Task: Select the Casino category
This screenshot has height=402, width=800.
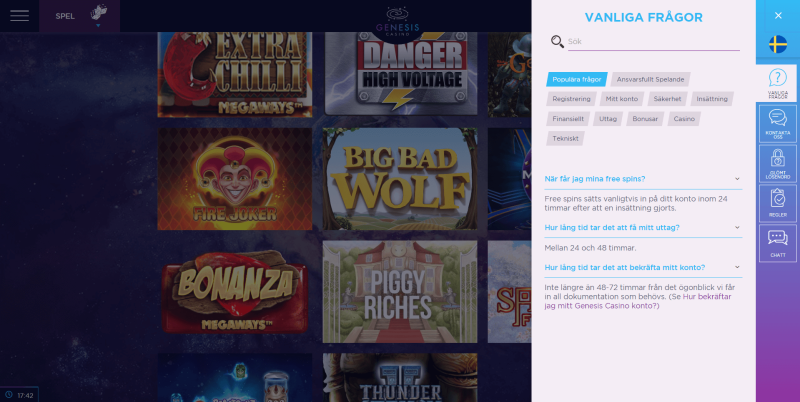Action: (684, 119)
